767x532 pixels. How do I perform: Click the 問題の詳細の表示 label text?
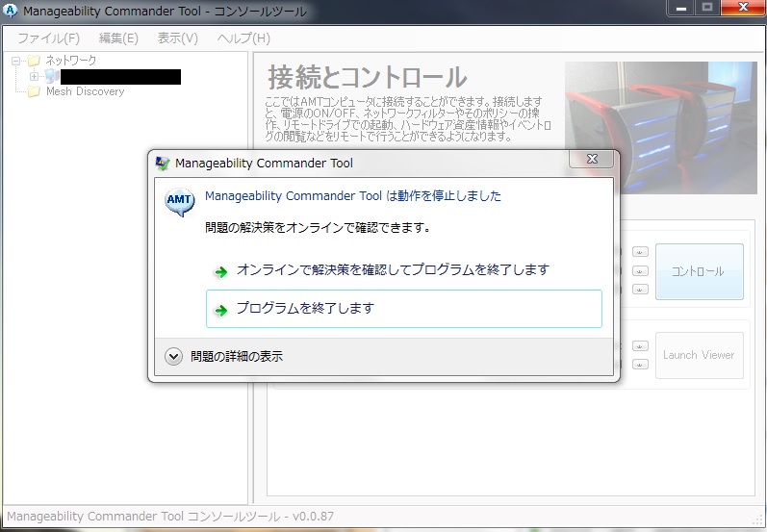click(x=237, y=357)
